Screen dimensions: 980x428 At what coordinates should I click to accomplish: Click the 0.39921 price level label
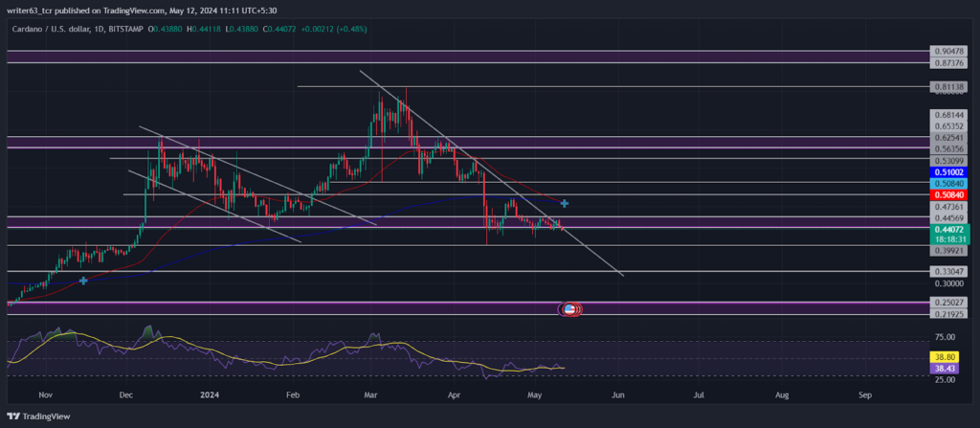coord(949,250)
